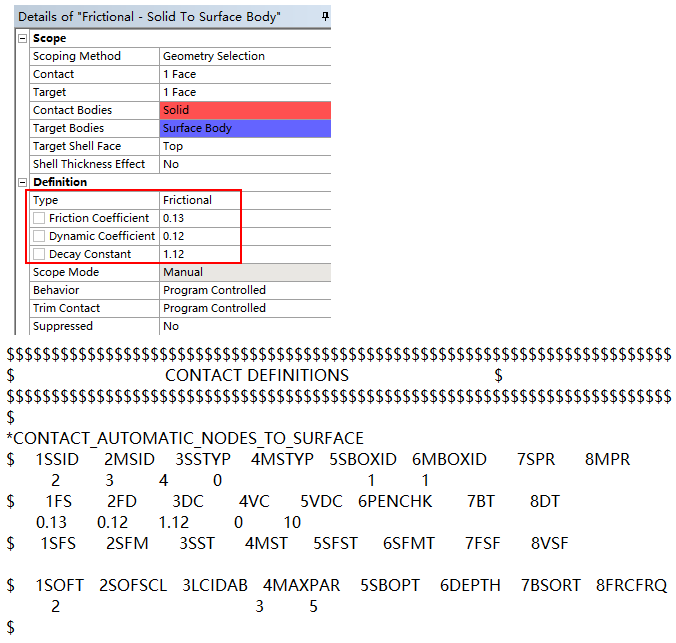Click the 8FRCFRQ column header
The image size is (676, 643).
click(x=632, y=586)
